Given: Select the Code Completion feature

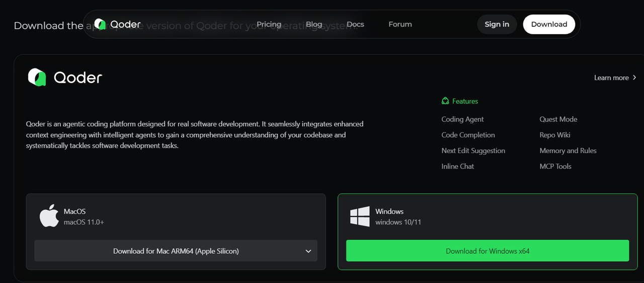Looking at the screenshot, I should [x=468, y=135].
